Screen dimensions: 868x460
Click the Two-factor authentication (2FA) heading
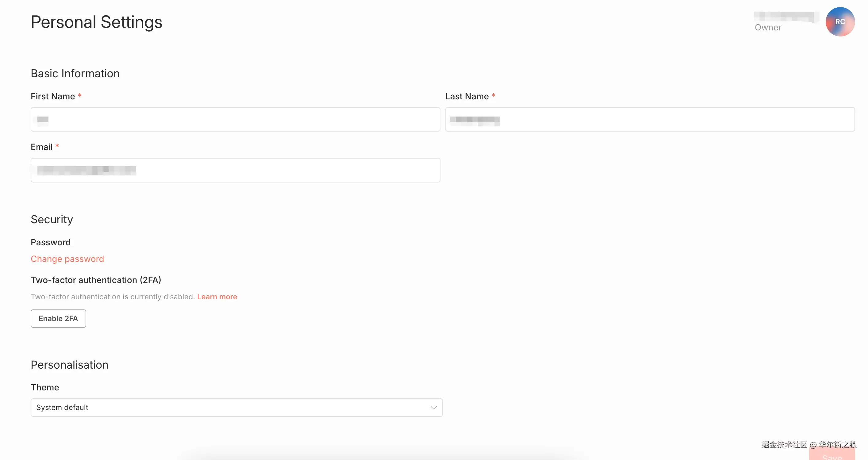pyautogui.click(x=96, y=280)
